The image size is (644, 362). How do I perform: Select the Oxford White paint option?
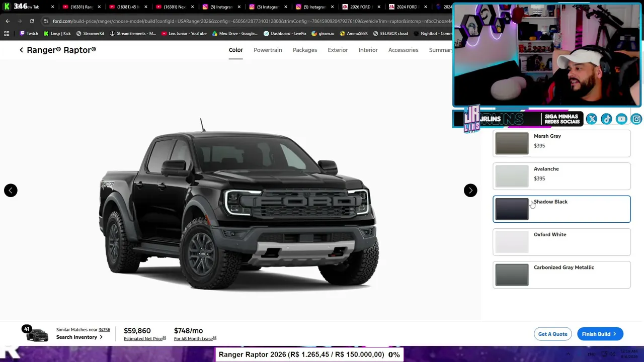point(561,242)
